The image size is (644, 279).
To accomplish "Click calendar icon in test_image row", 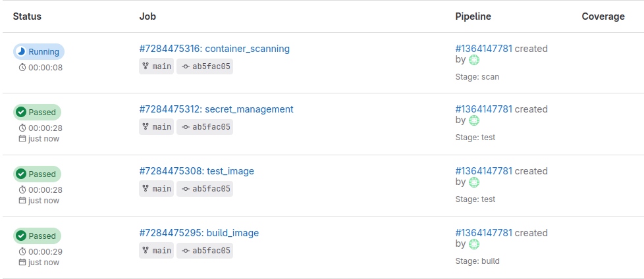I will pos(22,201).
